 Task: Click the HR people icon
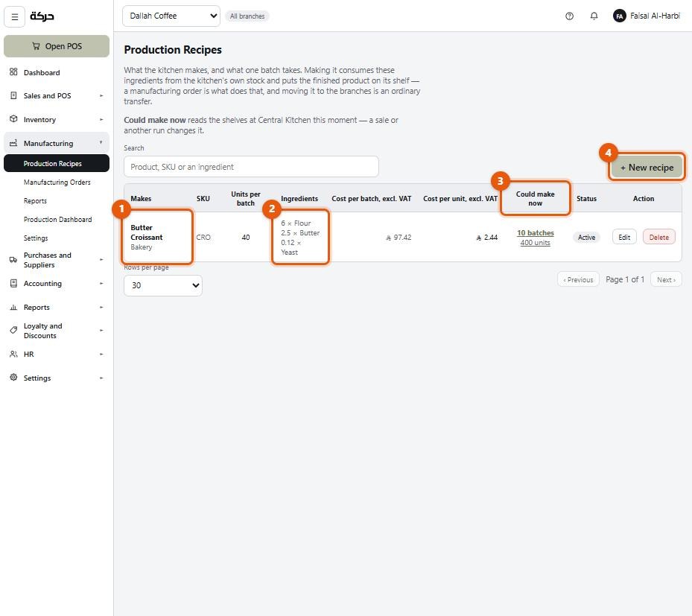[x=13, y=354]
